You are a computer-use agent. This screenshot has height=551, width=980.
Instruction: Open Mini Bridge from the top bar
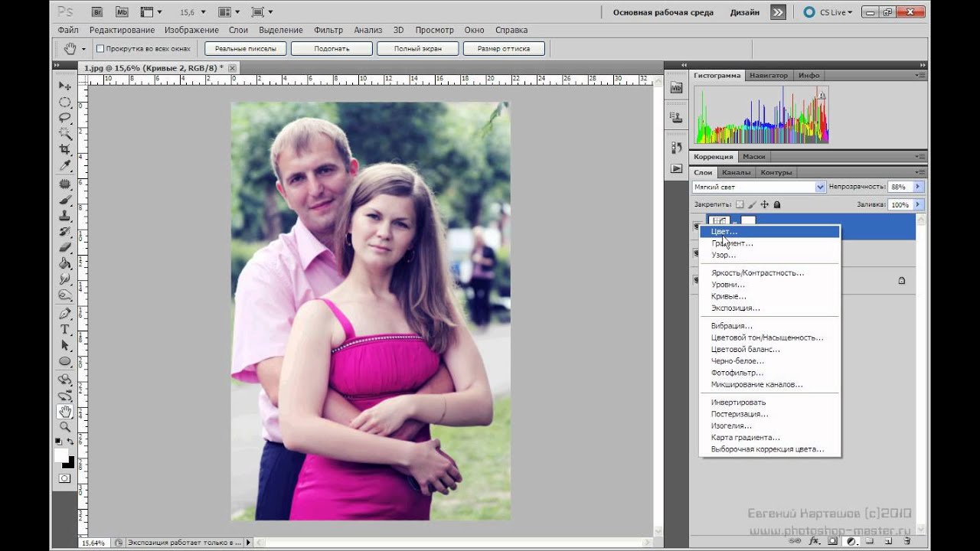(x=123, y=12)
